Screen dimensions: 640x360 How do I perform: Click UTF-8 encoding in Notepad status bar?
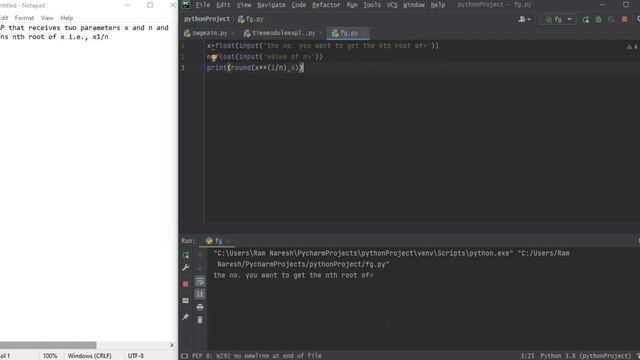coord(136,356)
